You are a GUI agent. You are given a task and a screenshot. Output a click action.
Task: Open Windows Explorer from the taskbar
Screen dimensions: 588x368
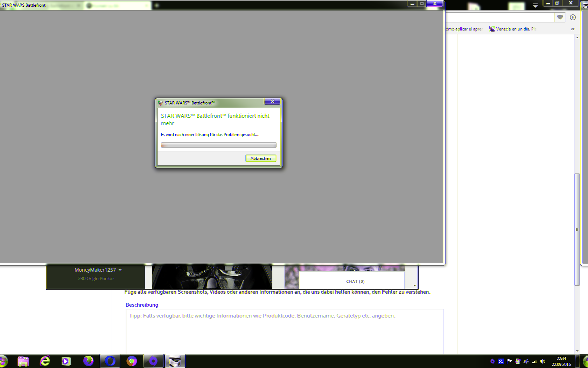(23, 361)
